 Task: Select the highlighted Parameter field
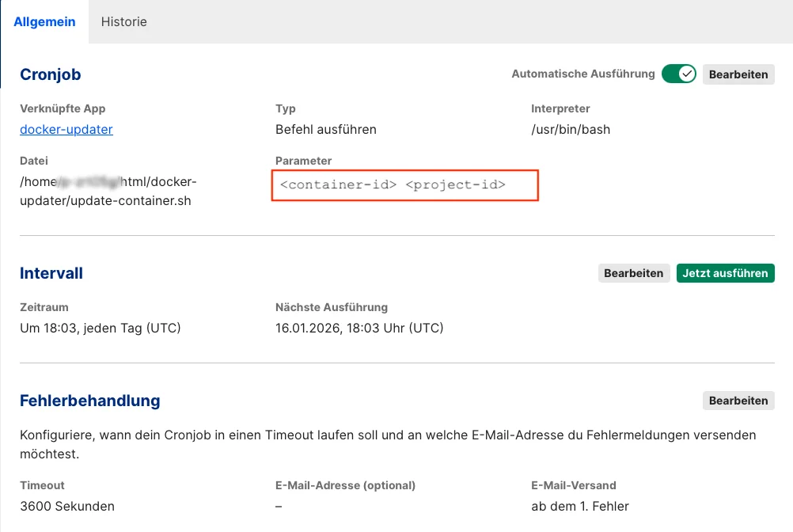[x=404, y=185]
